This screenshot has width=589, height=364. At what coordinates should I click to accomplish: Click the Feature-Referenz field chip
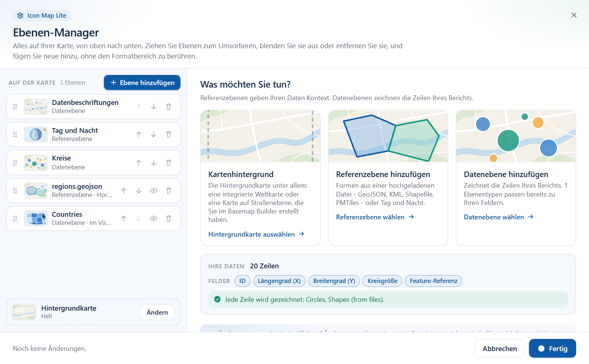pos(434,281)
